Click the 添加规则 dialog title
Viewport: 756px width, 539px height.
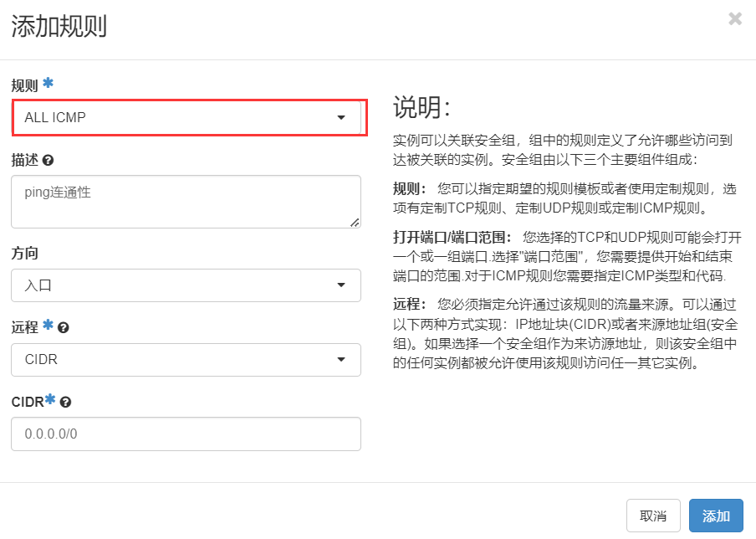click(x=59, y=27)
